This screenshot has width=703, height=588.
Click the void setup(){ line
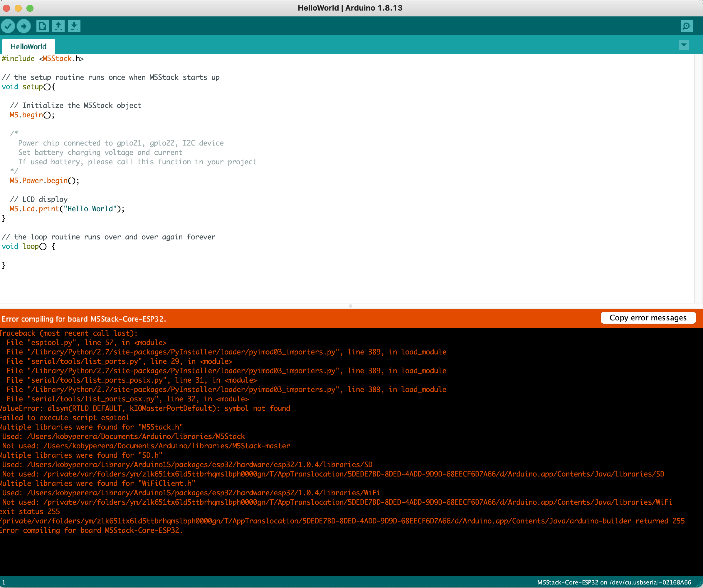(x=28, y=87)
